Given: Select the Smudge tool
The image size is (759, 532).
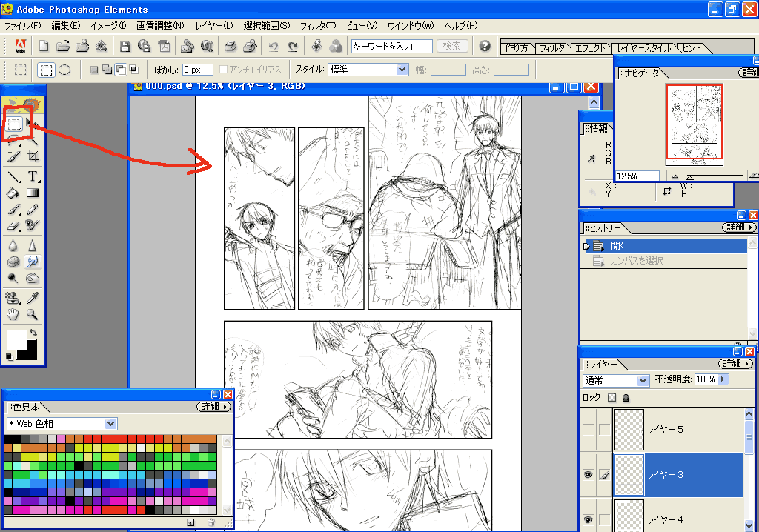Looking at the screenshot, I should [33, 262].
